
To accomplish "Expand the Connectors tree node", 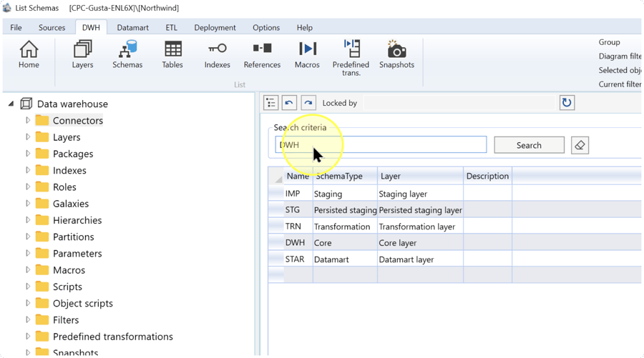I will point(28,120).
